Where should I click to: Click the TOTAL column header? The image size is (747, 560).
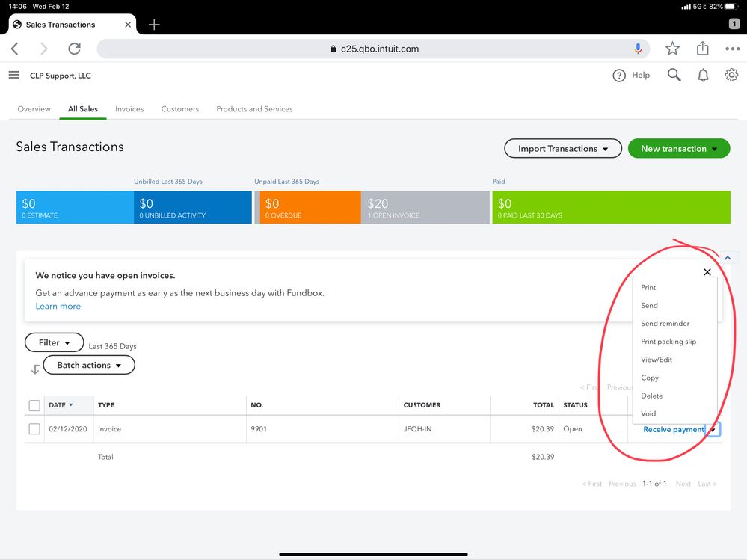pyautogui.click(x=544, y=405)
